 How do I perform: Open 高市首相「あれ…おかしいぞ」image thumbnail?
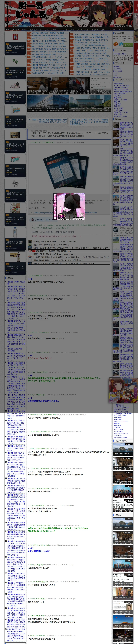pyautogui.click(x=90, y=103)
